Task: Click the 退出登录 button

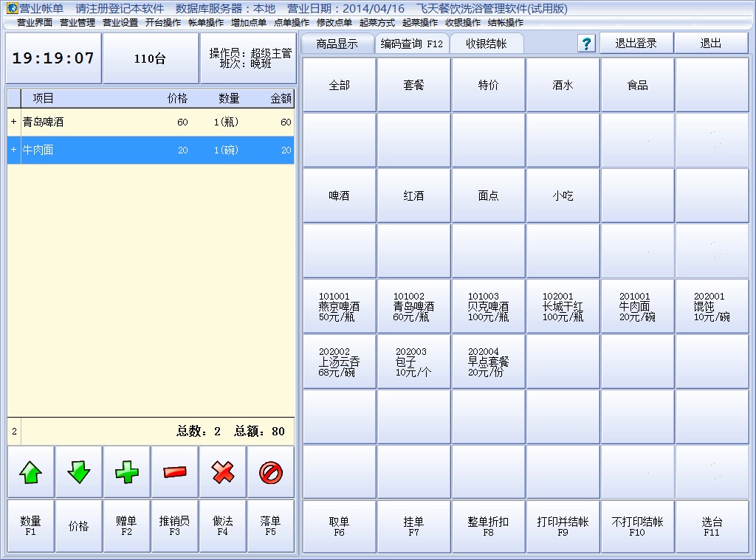Action: click(636, 44)
